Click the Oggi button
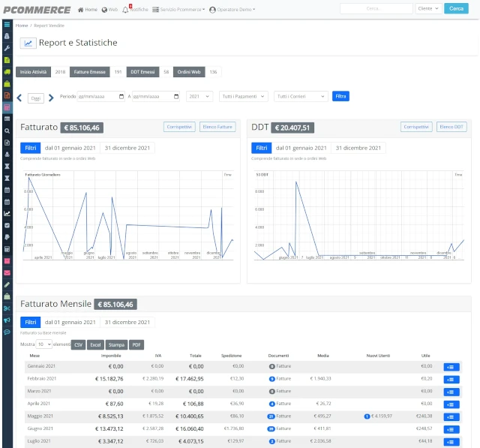The height and width of the screenshot is (448, 480). [x=36, y=98]
